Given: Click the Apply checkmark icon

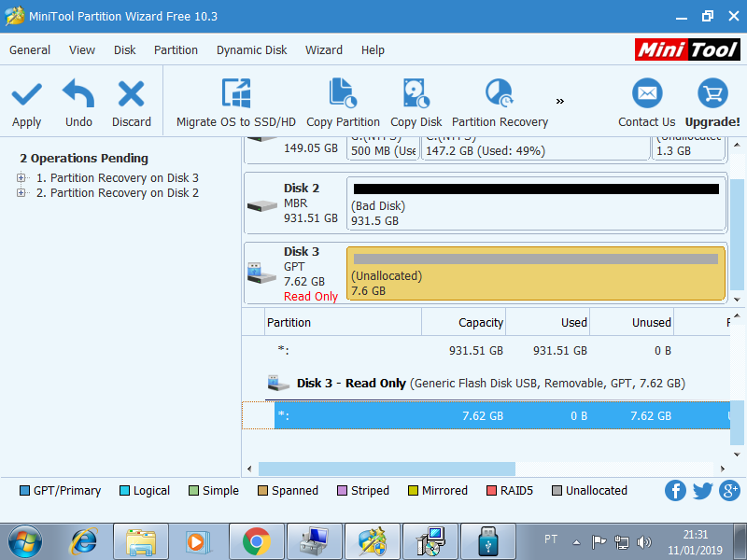Looking at the screenshot, I should 27,94.
